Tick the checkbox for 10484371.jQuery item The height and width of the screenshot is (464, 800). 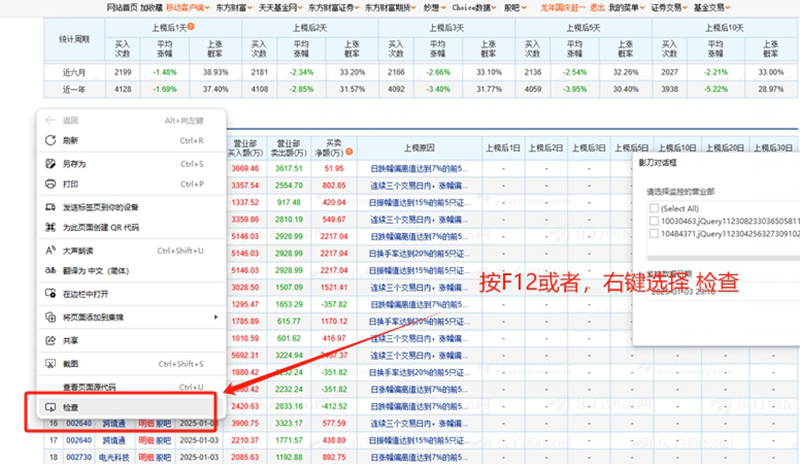[654, 233]
